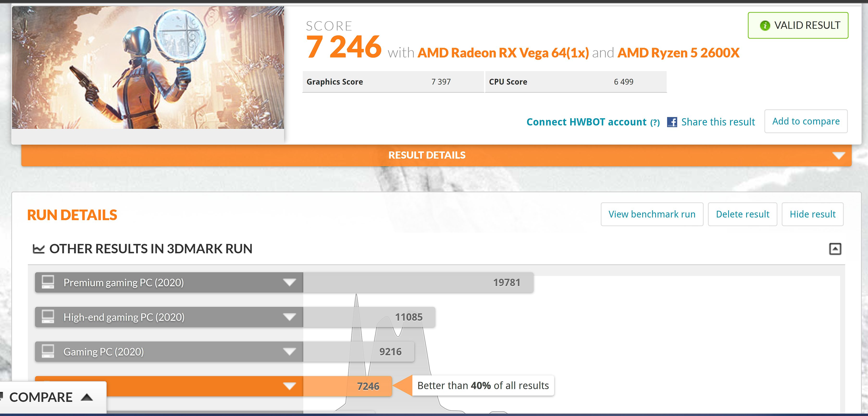Click the chart icon beside Other Results heading

tap(38, 249)
